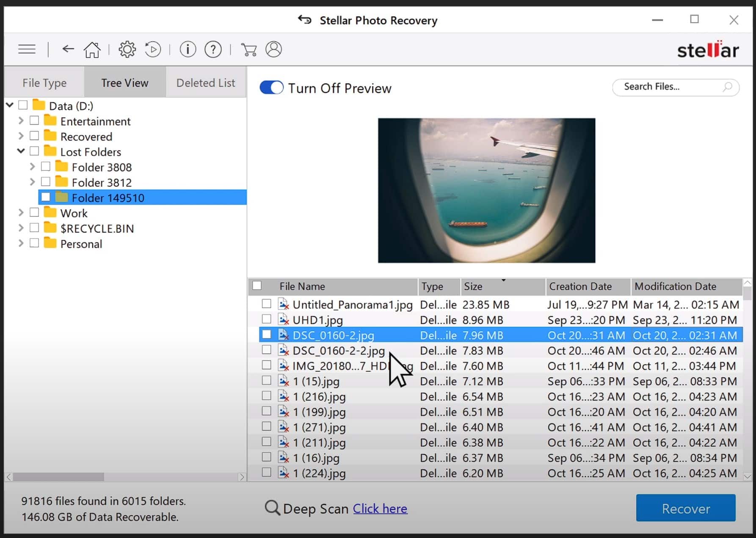Screen dimensions: 756x538
Task: Open the settings gear icon
Action: (x=127, y=49)
